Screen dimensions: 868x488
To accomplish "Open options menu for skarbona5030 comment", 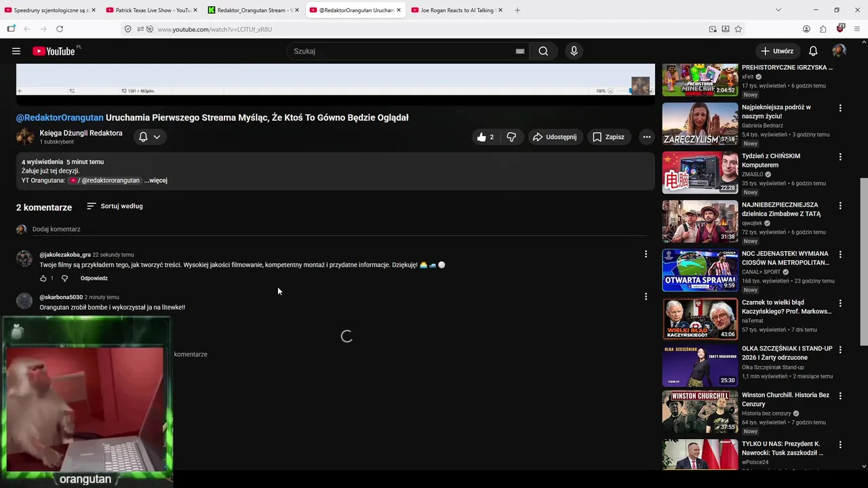I will click(646, 296).
